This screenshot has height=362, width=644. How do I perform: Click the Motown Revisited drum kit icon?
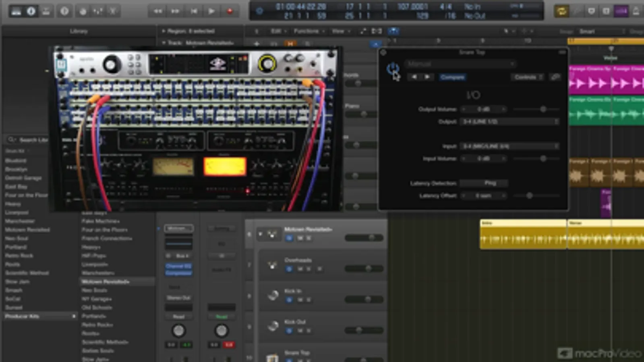(x=272, y=234)
